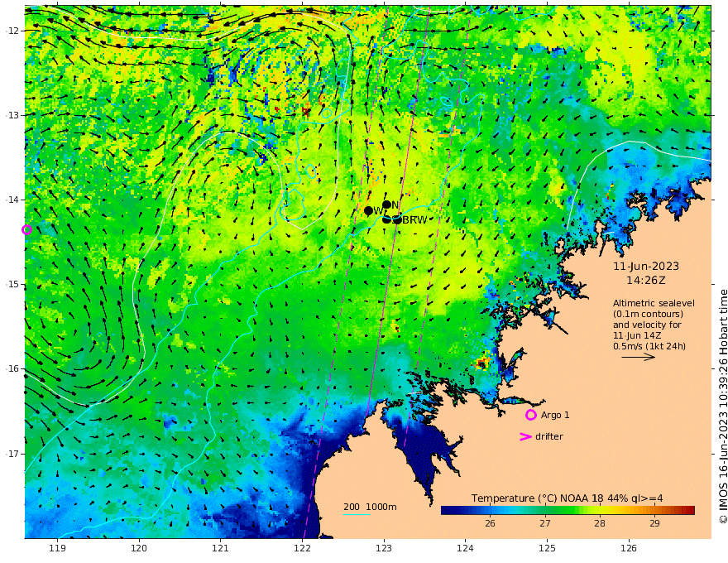Click the 26 tick label on color bar

click(491, 523)
